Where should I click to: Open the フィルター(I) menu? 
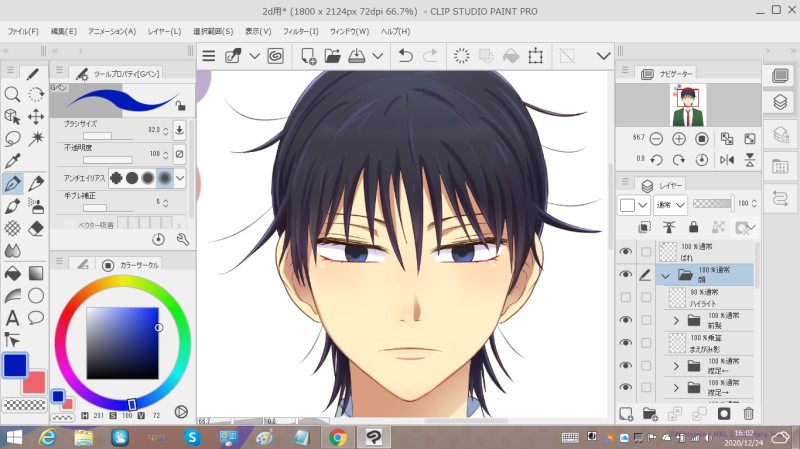(x=301, y=32)
